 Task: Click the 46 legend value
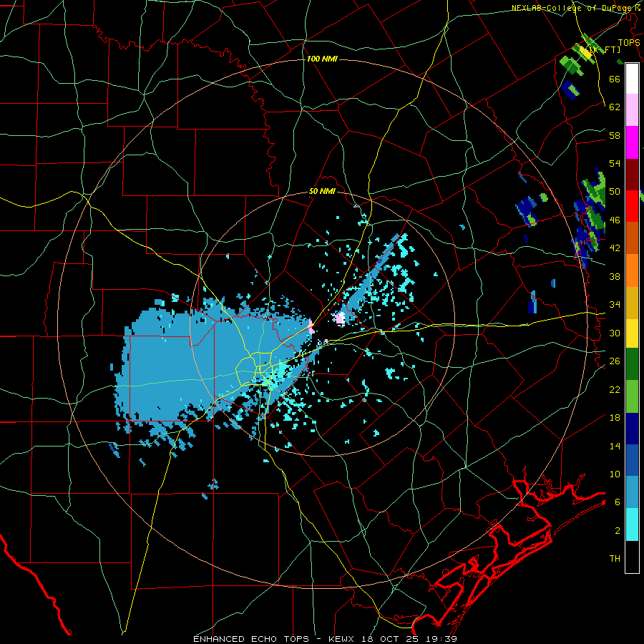(x=615, y=220)
